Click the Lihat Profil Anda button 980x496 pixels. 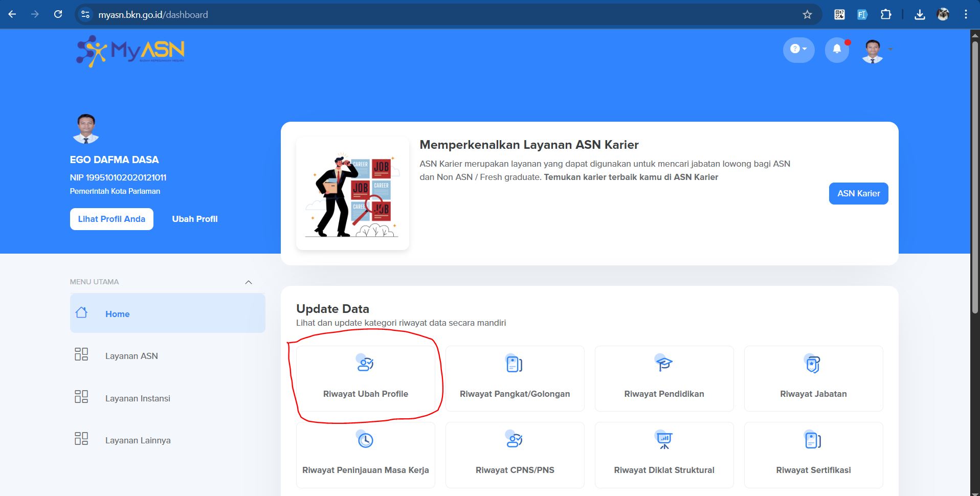click(x=112, y=219)
